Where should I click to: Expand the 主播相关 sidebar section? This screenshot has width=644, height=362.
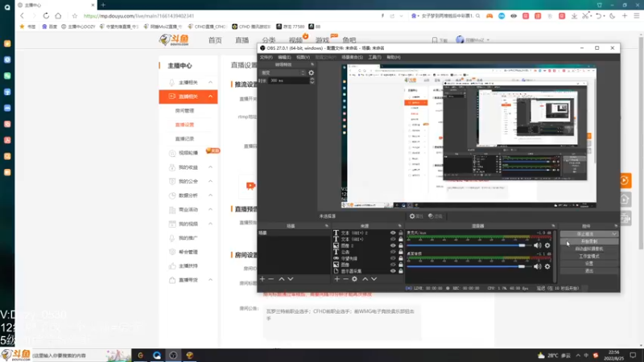[210, 83]
